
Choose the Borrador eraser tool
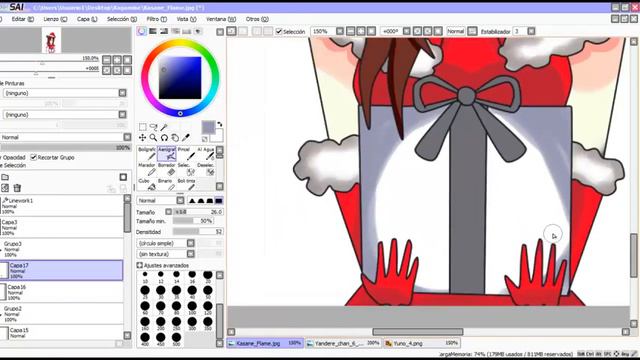[167, 169]
